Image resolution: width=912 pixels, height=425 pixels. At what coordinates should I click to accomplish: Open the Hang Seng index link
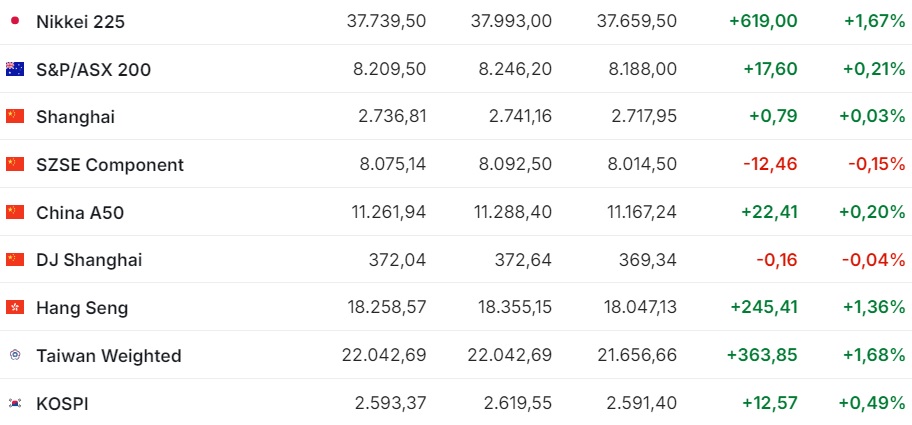click(x=82, y=308)
